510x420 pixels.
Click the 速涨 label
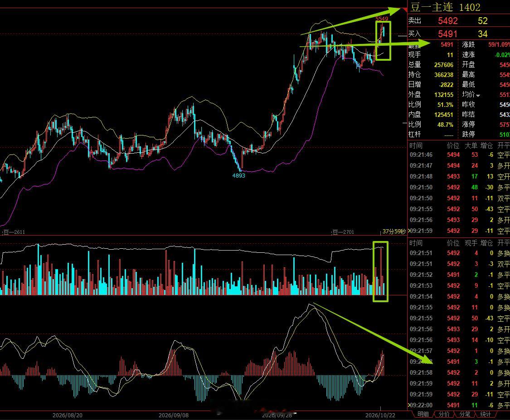click(x=468, y=55)
